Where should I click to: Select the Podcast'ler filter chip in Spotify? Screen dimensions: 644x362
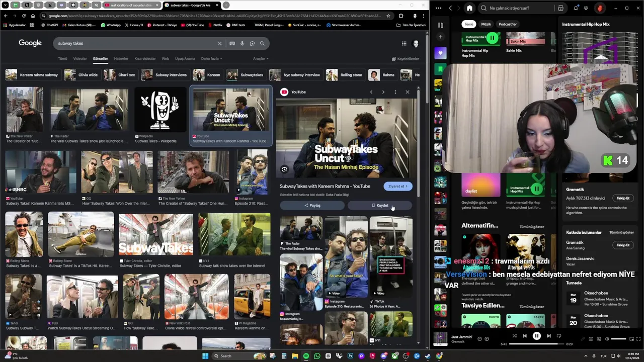point(508,24)
